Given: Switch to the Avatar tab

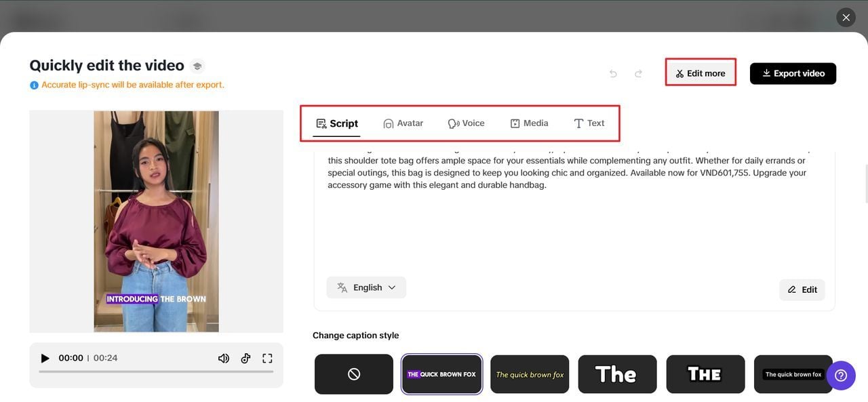Looking at the screenshot, I should pos(405,123).
